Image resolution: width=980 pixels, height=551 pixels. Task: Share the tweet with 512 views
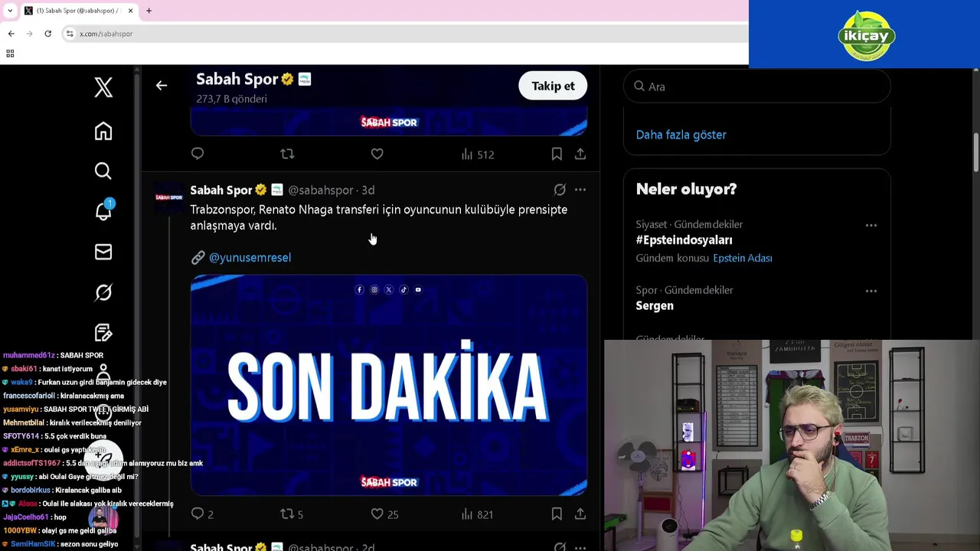(x=580, y=154)
